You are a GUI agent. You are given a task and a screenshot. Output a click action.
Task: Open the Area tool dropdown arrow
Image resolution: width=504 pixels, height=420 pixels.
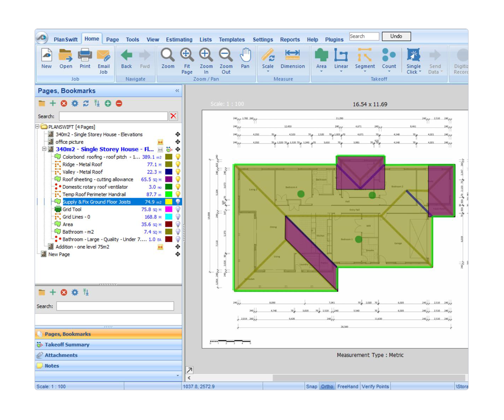coord(321,71)
